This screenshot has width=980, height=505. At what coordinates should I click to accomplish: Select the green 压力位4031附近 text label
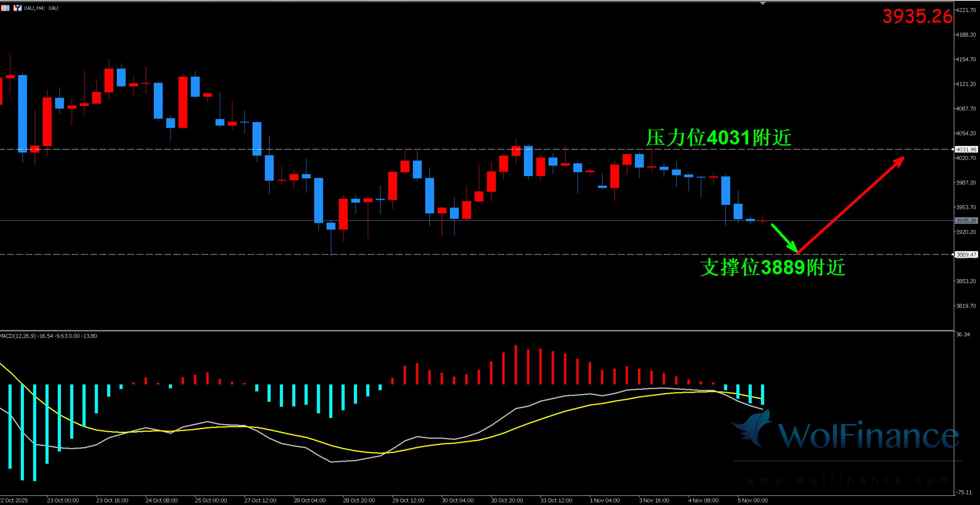[718, 138]
